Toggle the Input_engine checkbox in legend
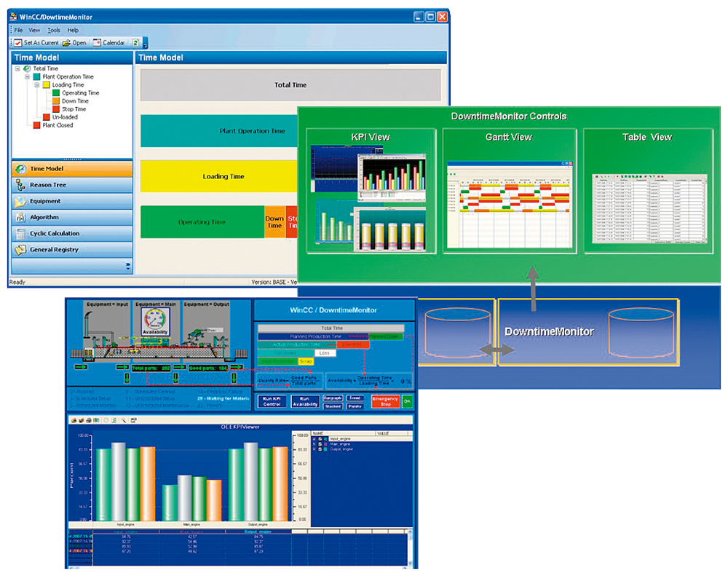This screenshot has width=728, height=576. pos(319,439)
